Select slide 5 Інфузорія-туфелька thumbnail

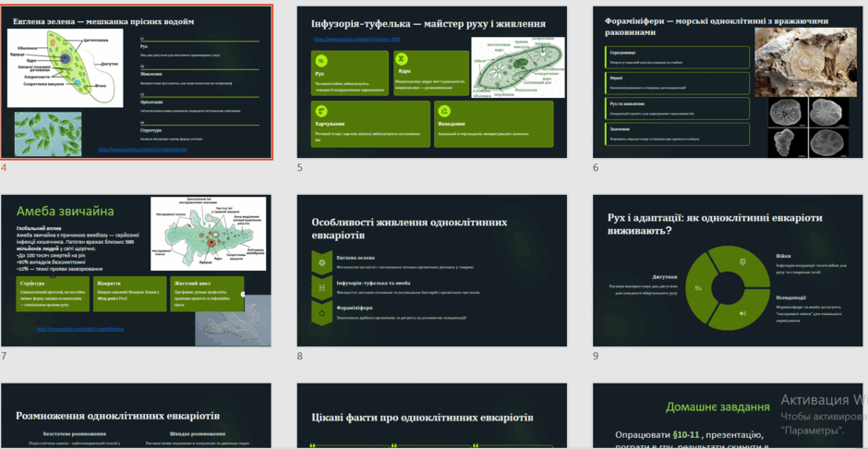(432, 82)
